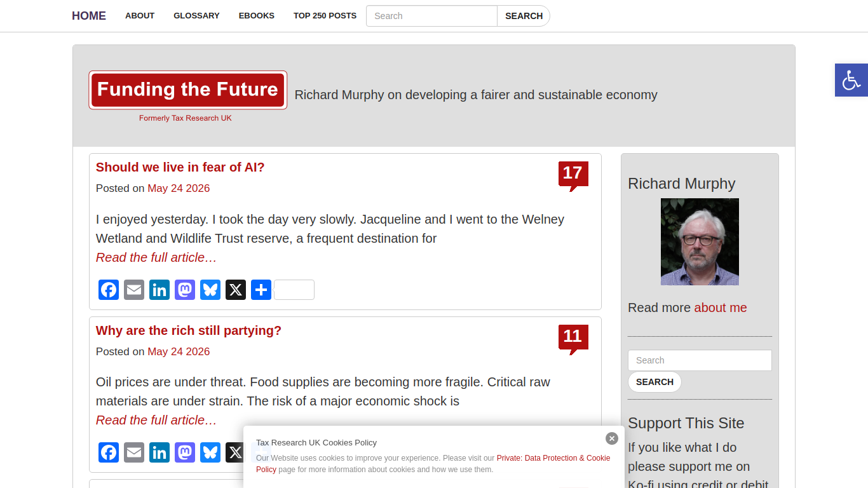Open the 11 comments bubble on the rich partying post
868x488 pixels.
[573, 339]
